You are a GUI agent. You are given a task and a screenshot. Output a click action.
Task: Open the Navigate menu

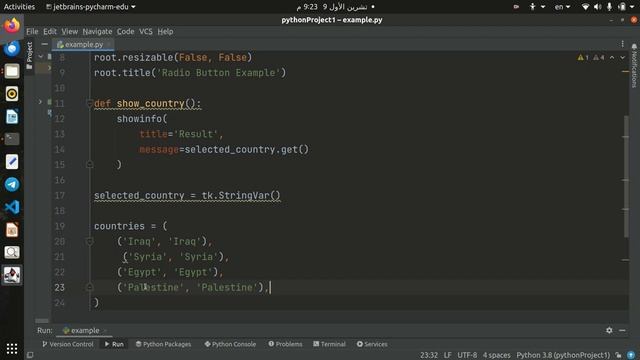pyautogui.click(x=97, y=31)
